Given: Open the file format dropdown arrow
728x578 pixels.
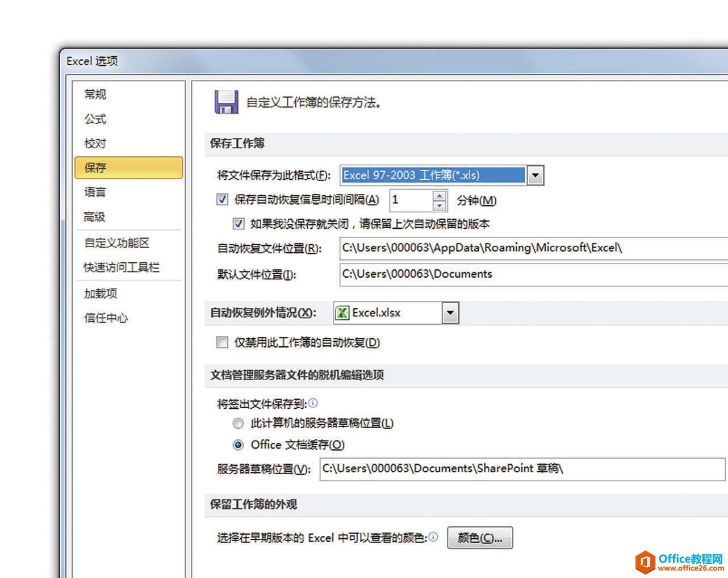Looking at the screenshot, I should [x=535, y=175].
